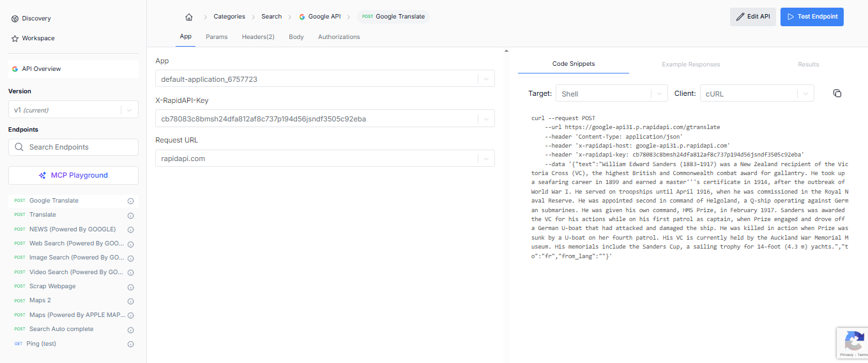
Task: Go to Google API in breadcrumb
Action: (320, 17)
